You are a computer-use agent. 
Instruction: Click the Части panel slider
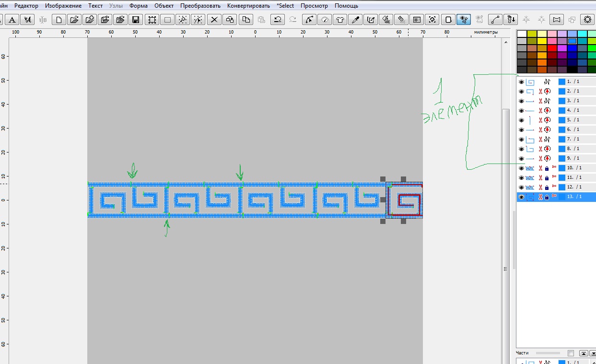tap(548, 353)
